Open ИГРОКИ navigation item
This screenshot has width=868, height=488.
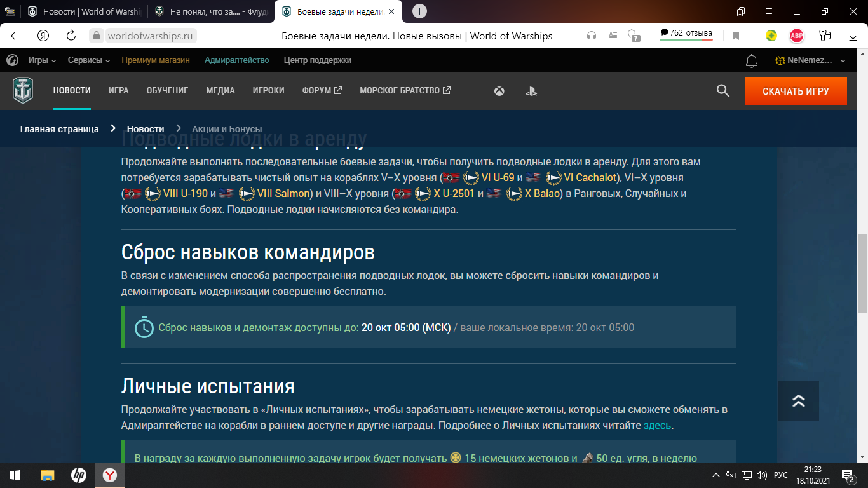[x=268, y=91]
